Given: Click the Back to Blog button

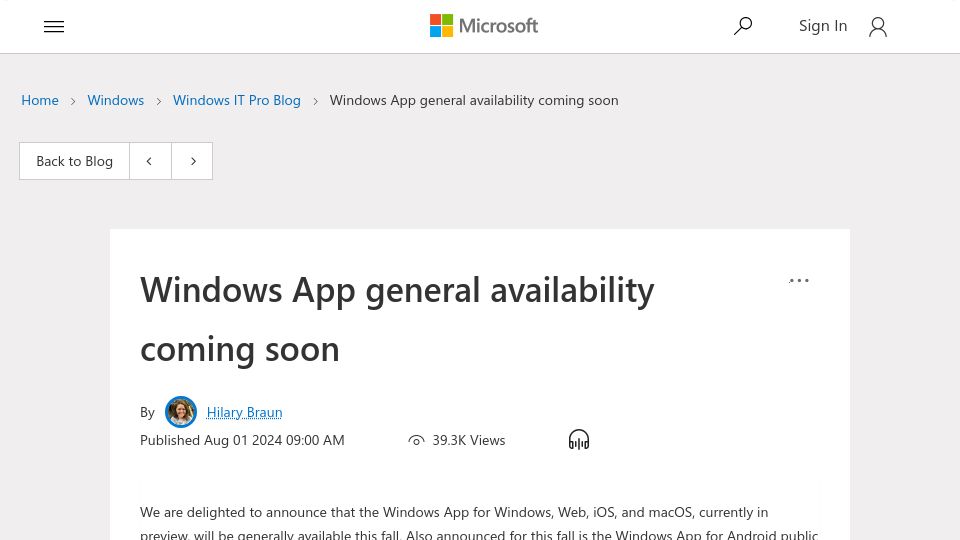Looking at the screenshot, I should (75, 161).
